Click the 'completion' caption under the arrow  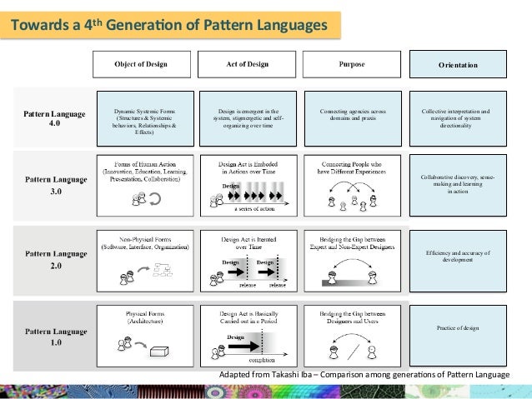[x=262, y=360]
